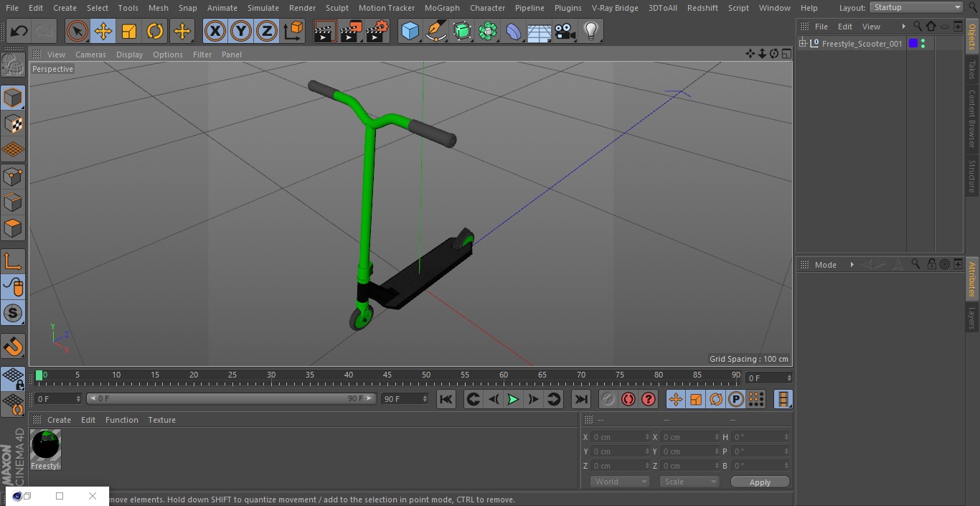Screen dimensions: 980x506
Task: Click Render View clapperboard icon
Action: pos(325,31)
